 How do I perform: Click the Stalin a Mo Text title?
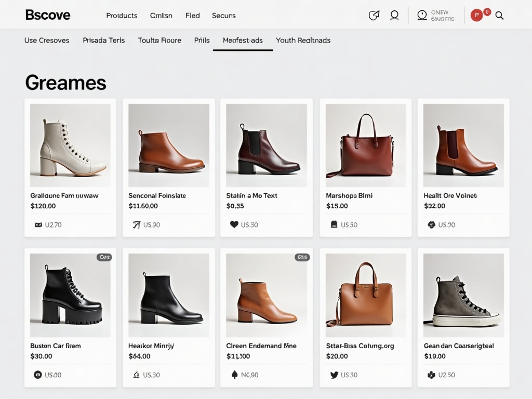coord(252,196)
